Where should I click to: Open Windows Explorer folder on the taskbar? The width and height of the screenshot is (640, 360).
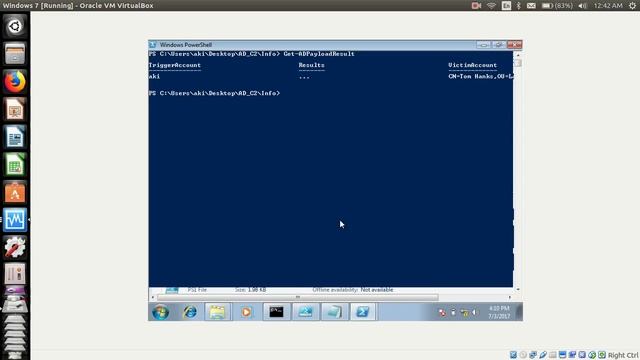pyautogui.click(x=218, y=312)
